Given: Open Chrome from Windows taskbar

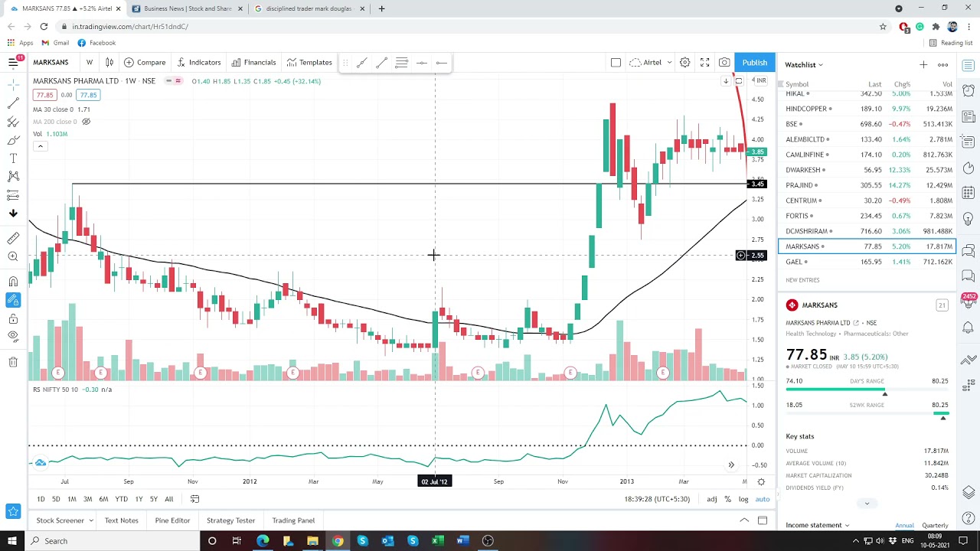Looking at the screenshot, I should [x=338, y=541].
